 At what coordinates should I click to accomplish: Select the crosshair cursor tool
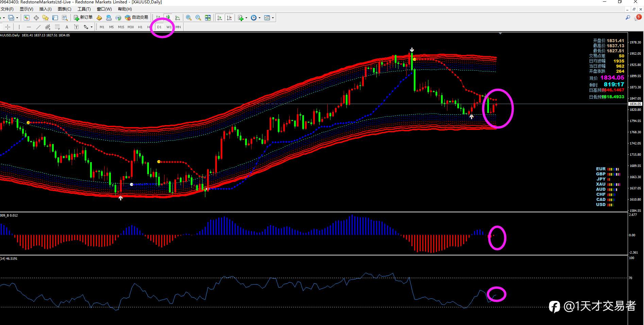point(8,27)
